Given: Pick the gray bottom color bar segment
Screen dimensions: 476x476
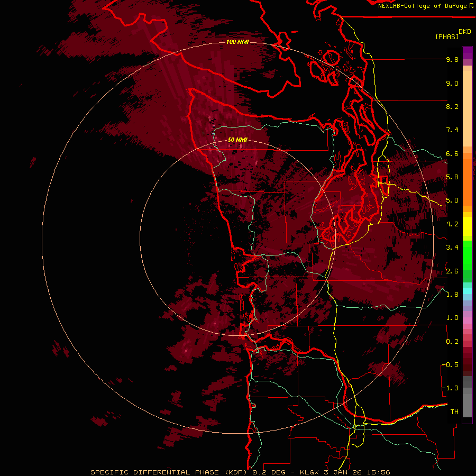Looking at the screenshot, I should [467, 406].
